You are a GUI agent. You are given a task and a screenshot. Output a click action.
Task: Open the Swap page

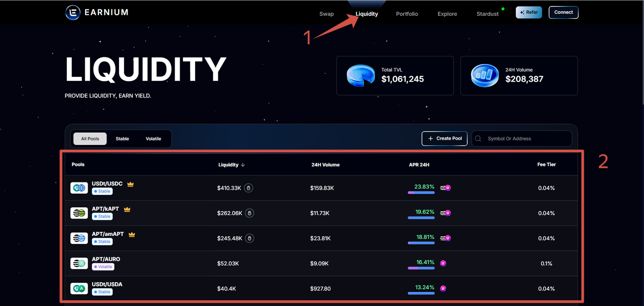tap(326, 14)
